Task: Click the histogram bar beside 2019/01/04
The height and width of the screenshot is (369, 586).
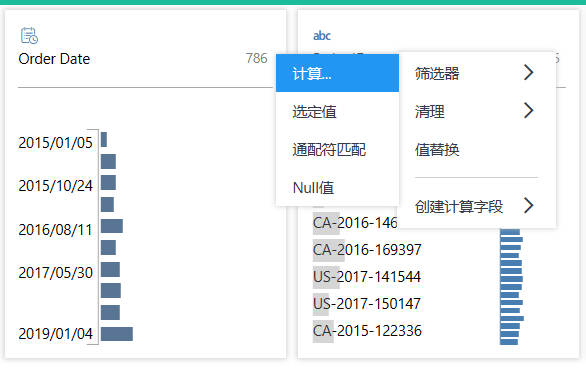Action: point(117,334)
